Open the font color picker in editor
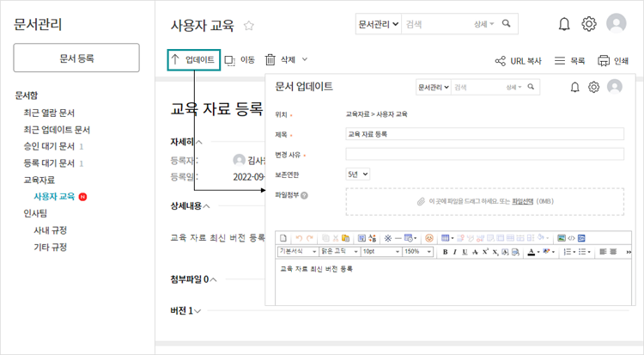The image size is (644, 355). 532,252
